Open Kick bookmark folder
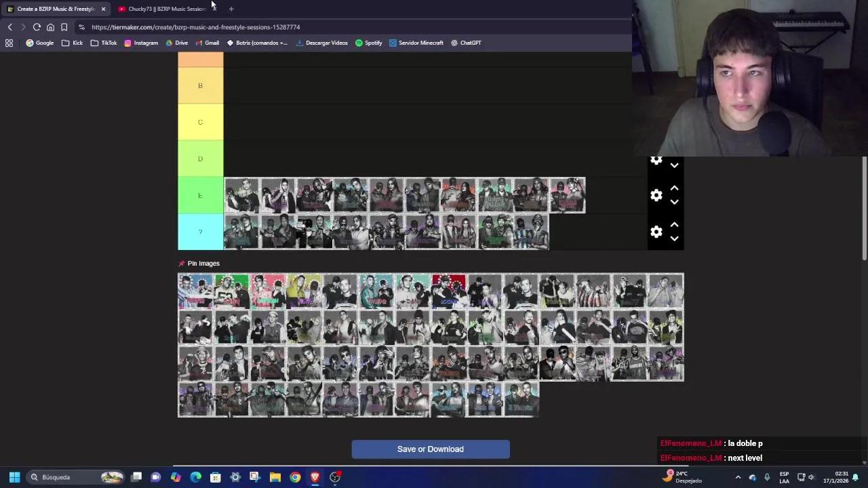 click(72, 43)
